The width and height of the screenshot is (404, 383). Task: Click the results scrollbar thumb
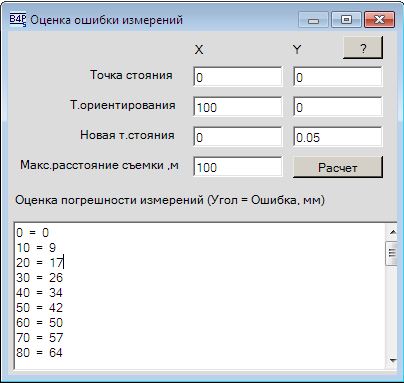click(392, 253)
